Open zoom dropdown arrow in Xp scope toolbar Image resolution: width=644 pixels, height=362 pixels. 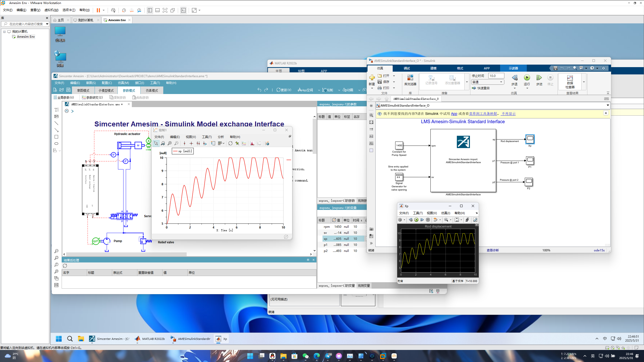point(451,220)
